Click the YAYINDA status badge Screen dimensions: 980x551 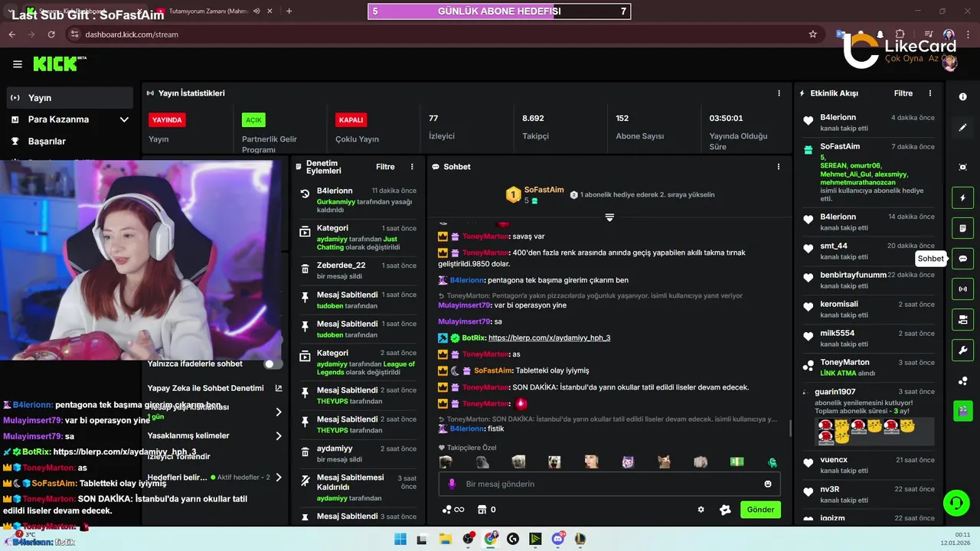tap(167, 120)
